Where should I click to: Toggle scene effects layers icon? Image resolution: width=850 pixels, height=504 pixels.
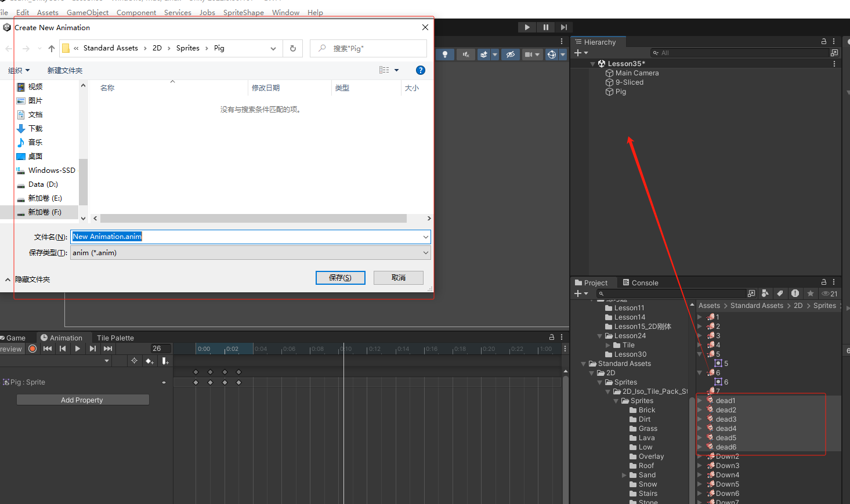(484, 55)
